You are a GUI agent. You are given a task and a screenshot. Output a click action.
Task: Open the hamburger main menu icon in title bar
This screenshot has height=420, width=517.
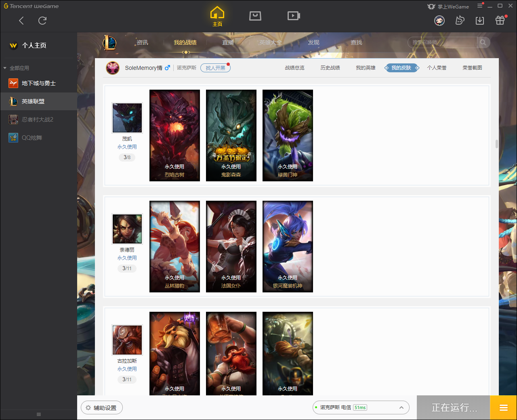point(480,6)
